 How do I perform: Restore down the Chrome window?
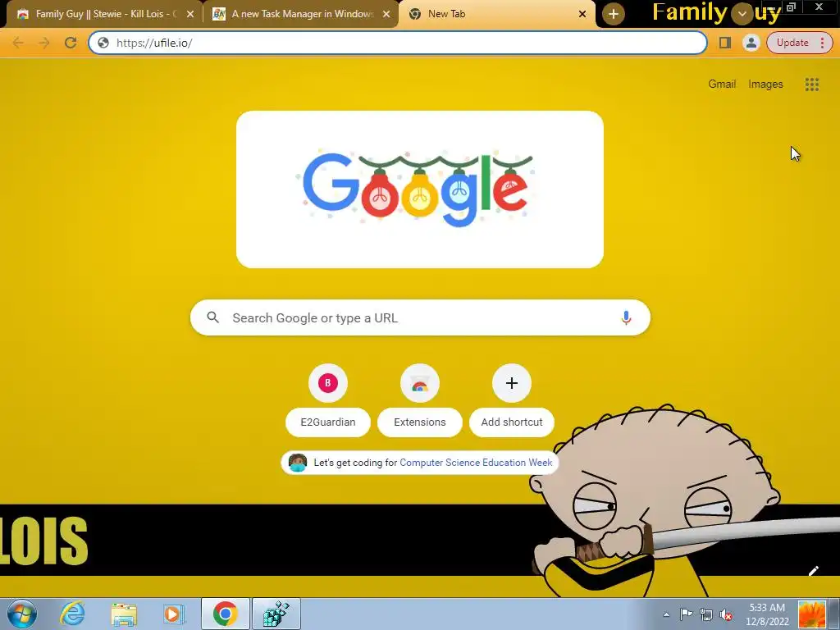tap(792, 7)
